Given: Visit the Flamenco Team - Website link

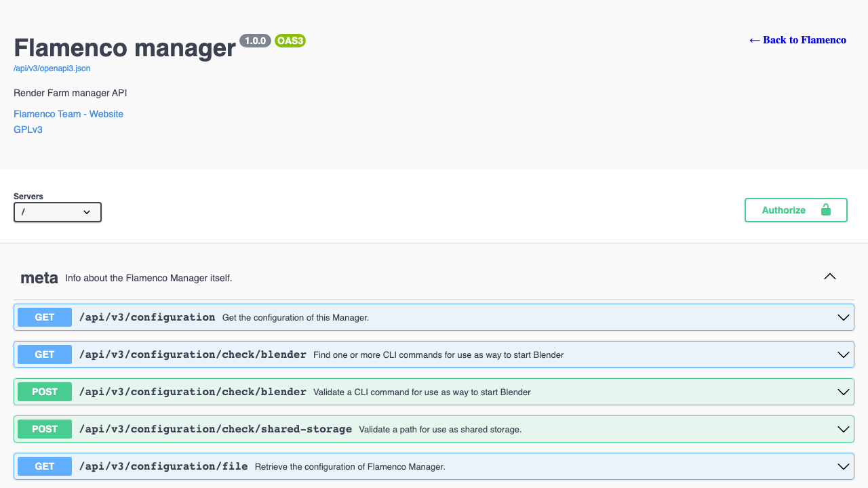Looking at the screenshot, I should click(x=68, y=114).
